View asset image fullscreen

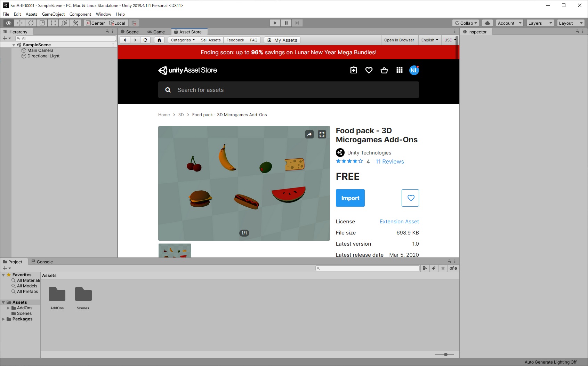(x=322, y=134)
